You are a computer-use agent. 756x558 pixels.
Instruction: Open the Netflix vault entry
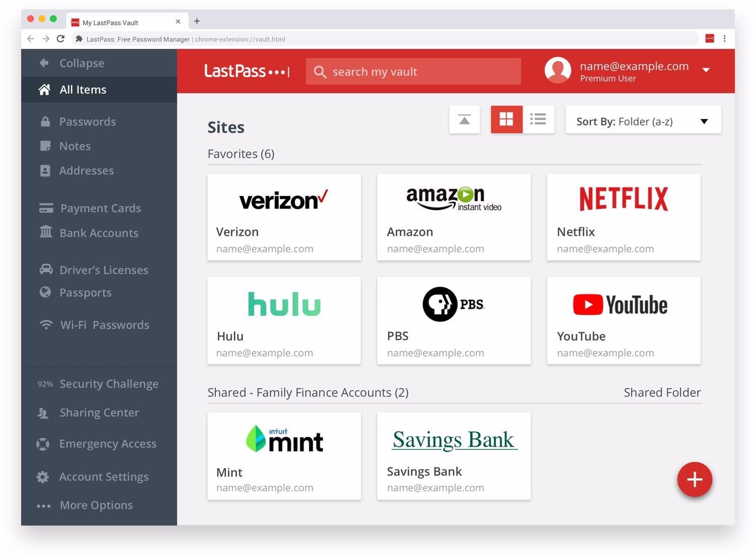point(623,217)
